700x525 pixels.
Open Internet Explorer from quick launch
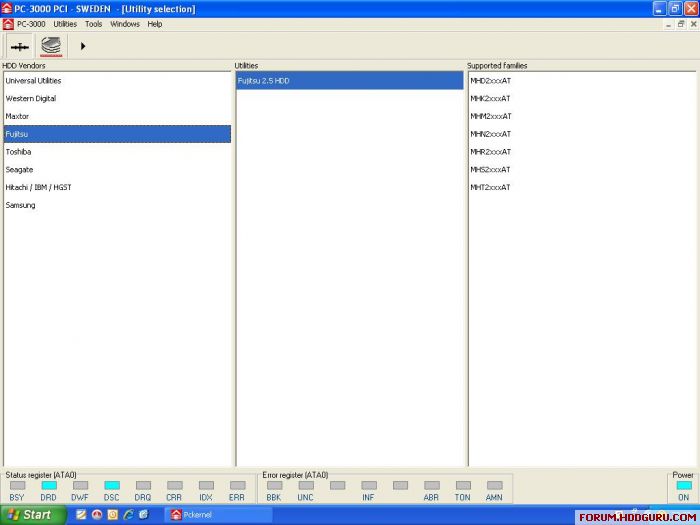click(129, 515)
